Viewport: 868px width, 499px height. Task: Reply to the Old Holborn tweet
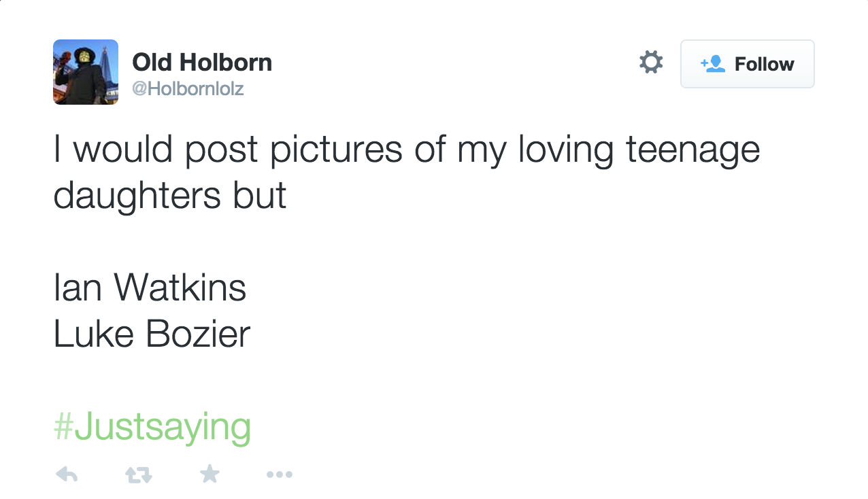[x=66, y=475]
